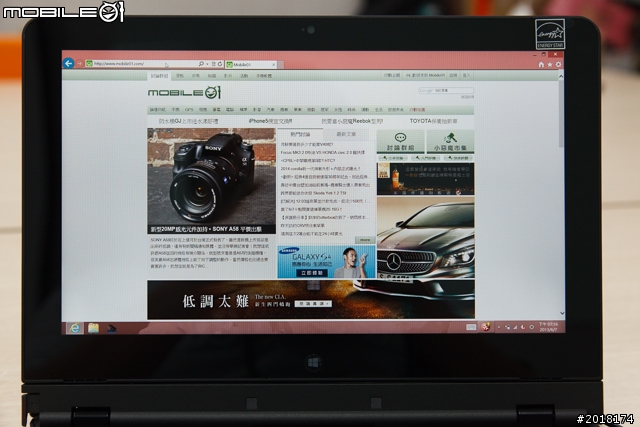Click the red round tray icon
640x427 pixels.
[x=486, y=327]
